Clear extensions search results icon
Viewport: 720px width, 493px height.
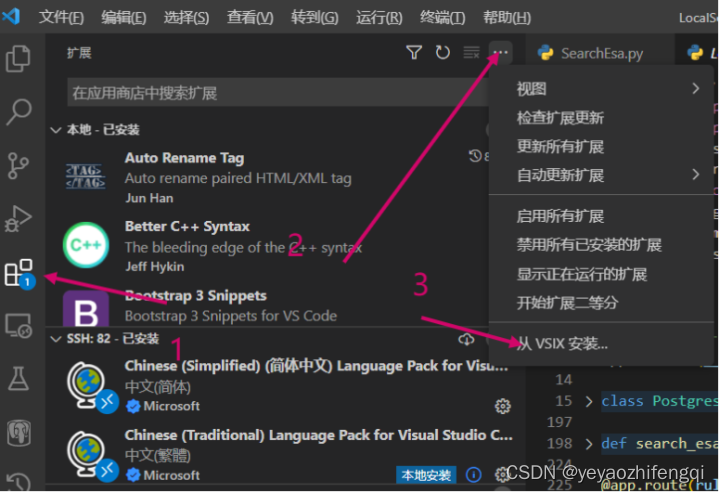coord(471,52)
